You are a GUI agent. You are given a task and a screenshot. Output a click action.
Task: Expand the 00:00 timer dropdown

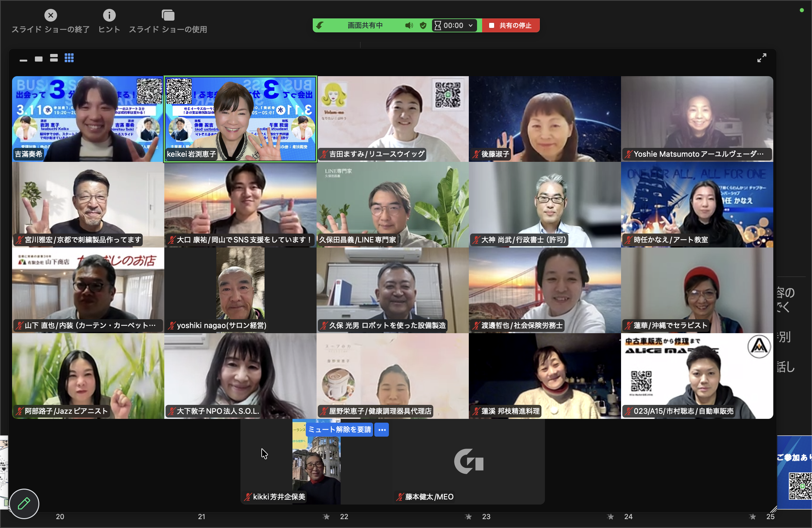[471, 26]
